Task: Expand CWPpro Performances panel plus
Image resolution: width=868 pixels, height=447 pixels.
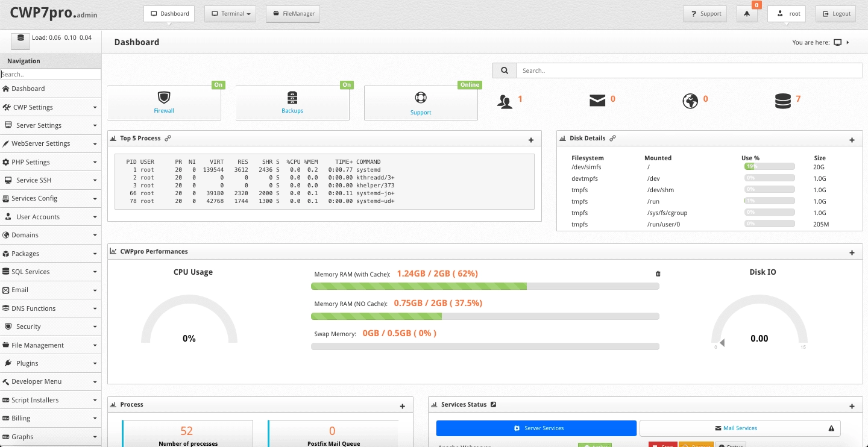Action: [x=852, y=253]
